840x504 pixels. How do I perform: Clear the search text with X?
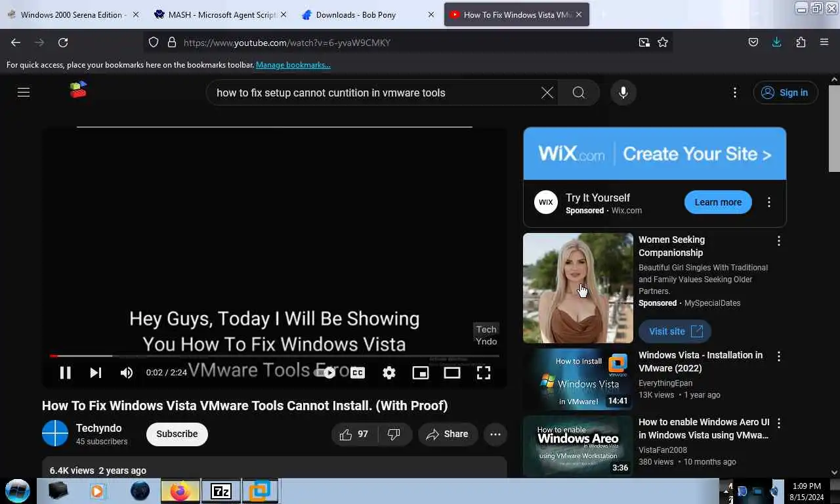pyautogui.click(x=547, y=93)
